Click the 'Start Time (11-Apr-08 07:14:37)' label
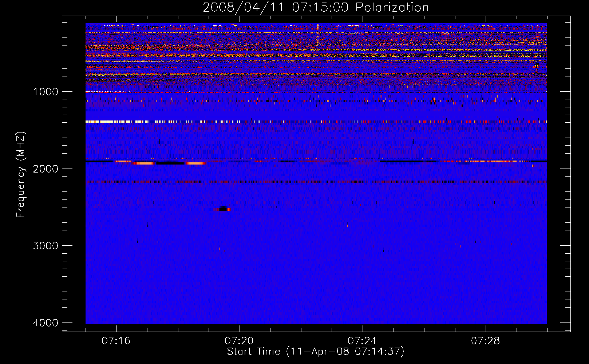 [316, 352]
